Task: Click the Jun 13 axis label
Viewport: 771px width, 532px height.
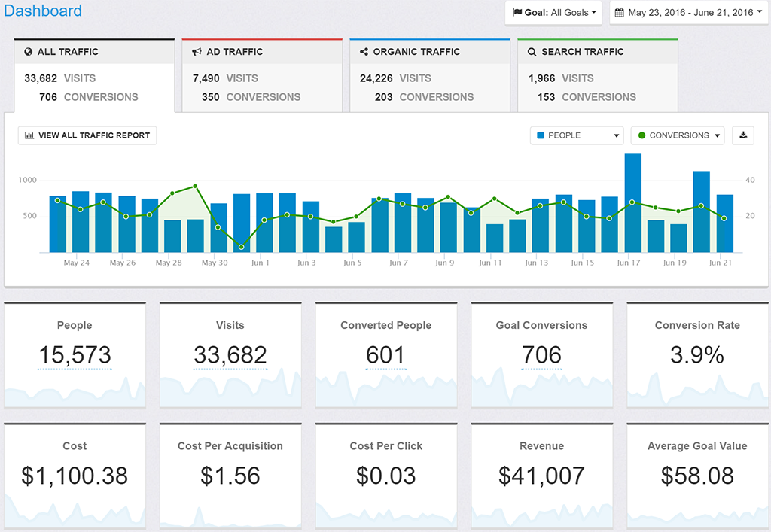Action: click(x=536, y=263)
